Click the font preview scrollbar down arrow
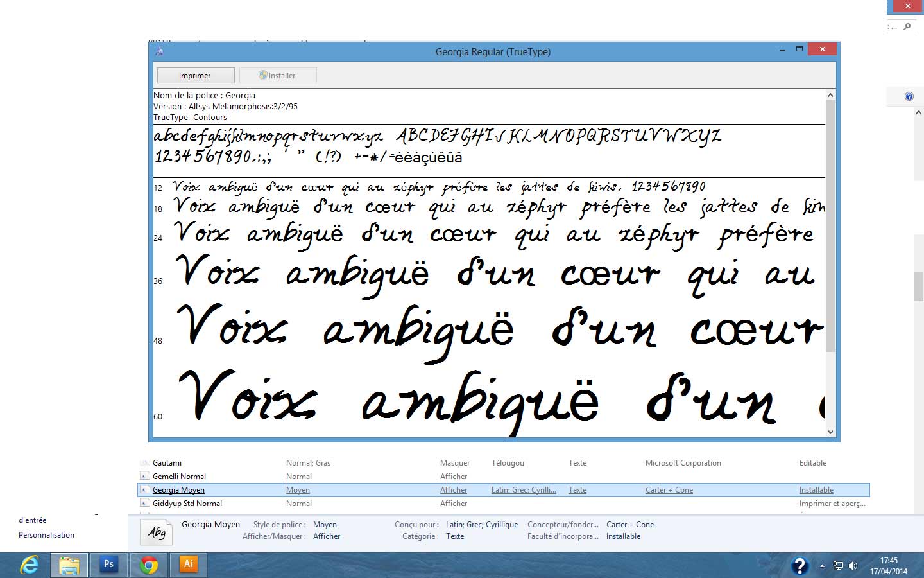924x578 pixels. [x=830, y=432]
